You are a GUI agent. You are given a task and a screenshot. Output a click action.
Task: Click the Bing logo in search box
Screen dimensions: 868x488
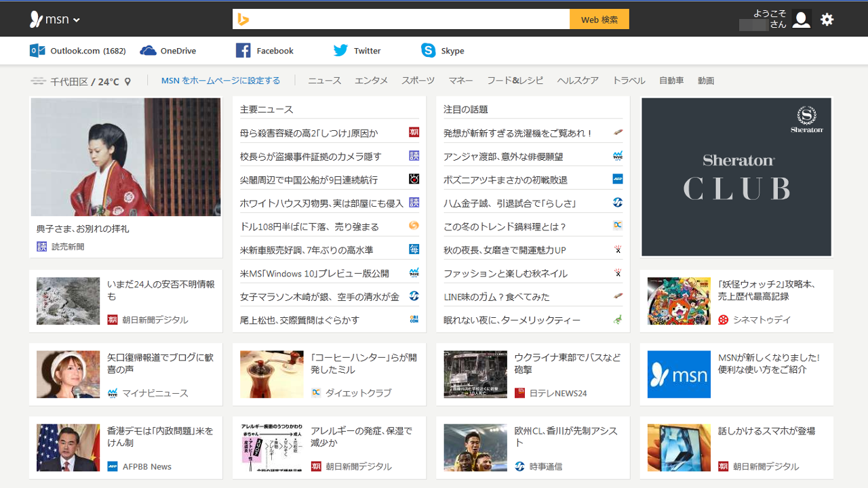[243, 20]
